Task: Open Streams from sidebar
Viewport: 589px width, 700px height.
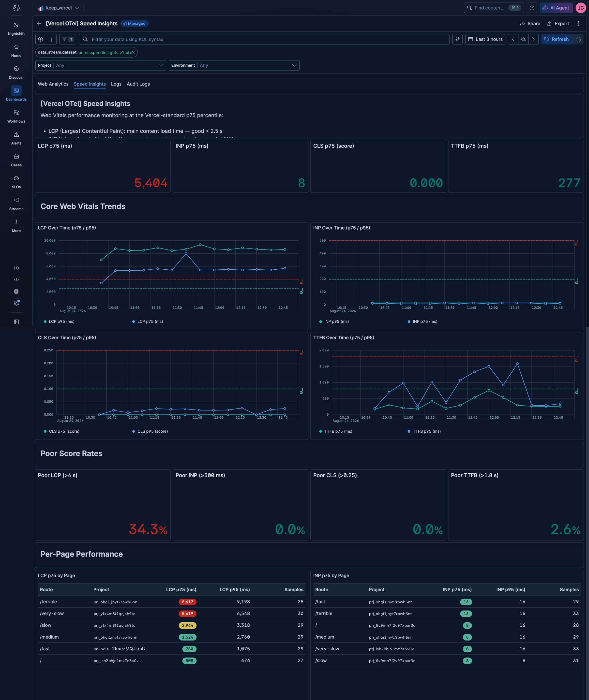Action: 16,204
